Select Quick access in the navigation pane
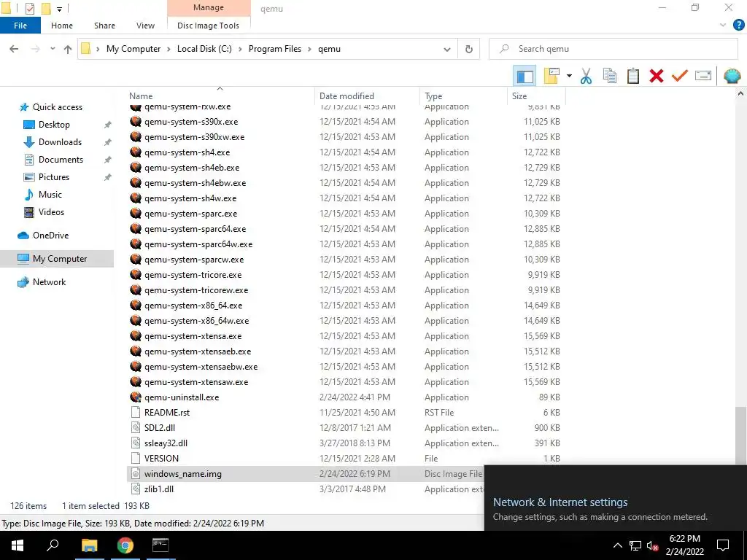 [x=57, y=107]
